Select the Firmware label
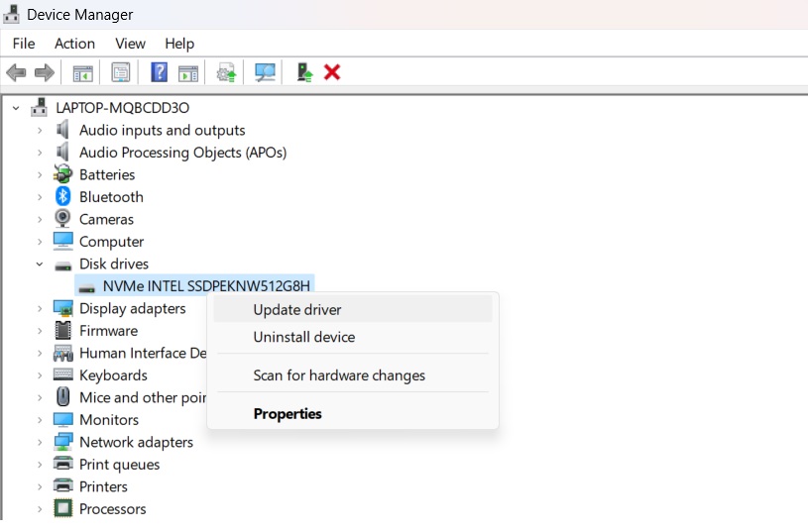This screenshot has width=808, height=532. point(109,331)
